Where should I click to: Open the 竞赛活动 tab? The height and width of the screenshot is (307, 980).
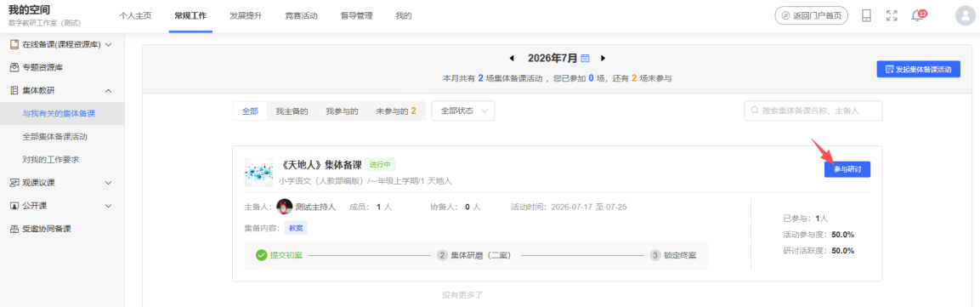click(301, 15)
